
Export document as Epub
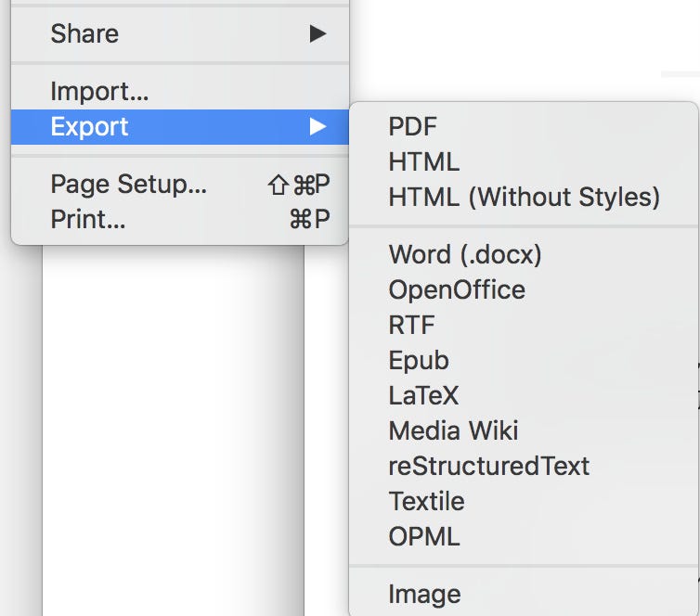click(524, 360)
